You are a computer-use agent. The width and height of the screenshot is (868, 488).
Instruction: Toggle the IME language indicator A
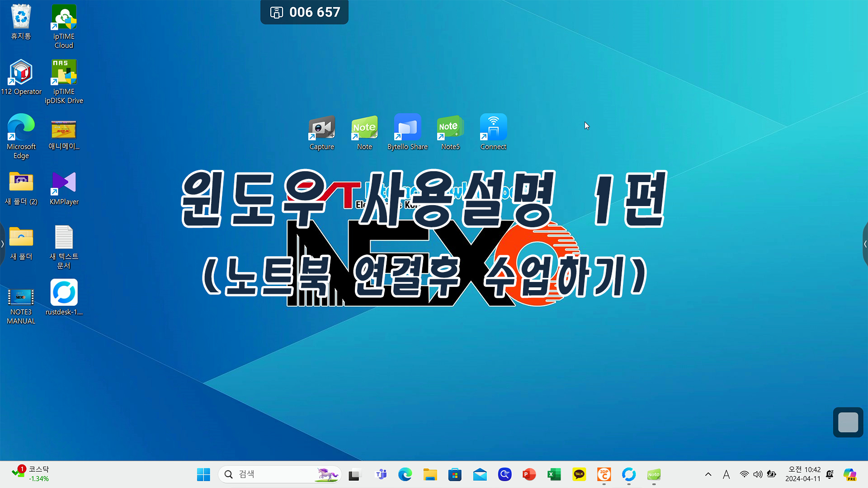click(726, 474)
